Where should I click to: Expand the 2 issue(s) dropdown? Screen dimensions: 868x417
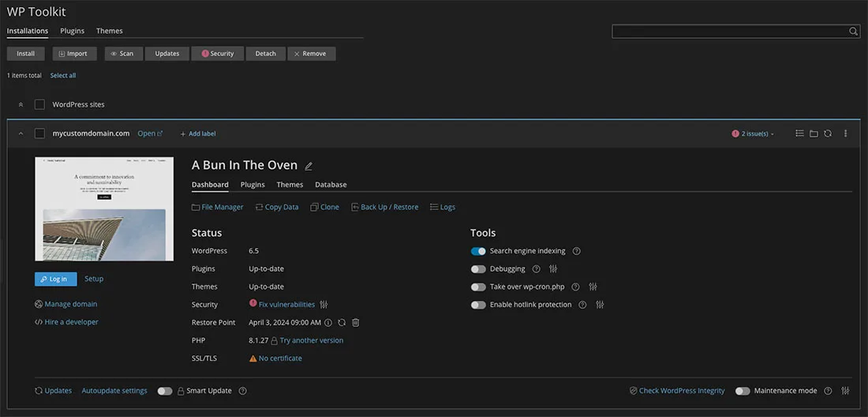pyautogui.click(x=754, y=133)
